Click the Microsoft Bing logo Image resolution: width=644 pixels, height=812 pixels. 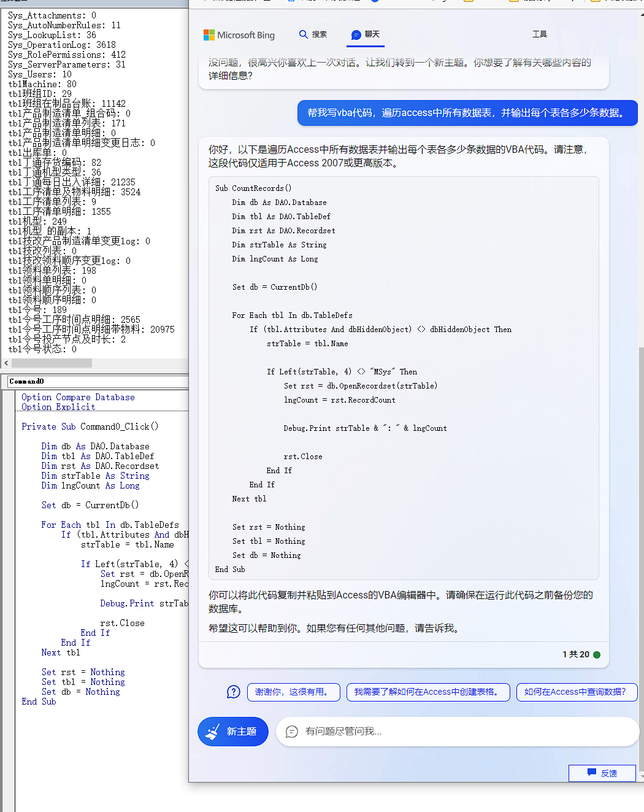pos(239,35)
